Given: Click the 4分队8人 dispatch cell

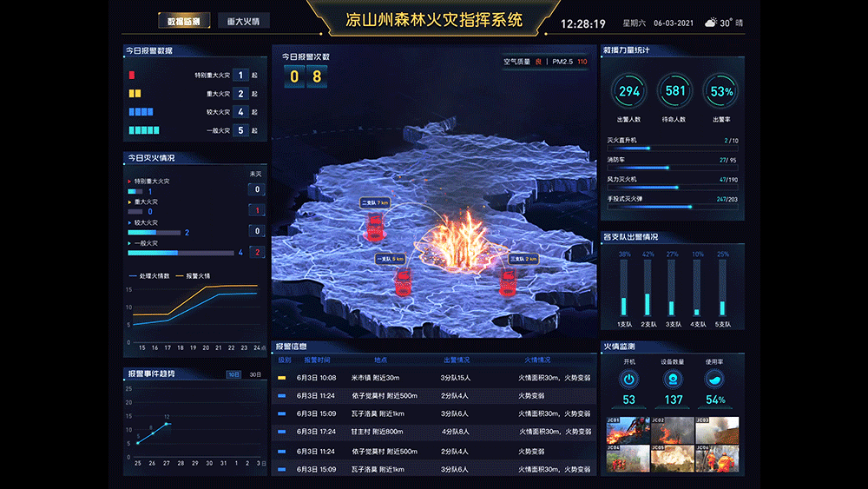Looking at the screenshot, I should 455,432.
